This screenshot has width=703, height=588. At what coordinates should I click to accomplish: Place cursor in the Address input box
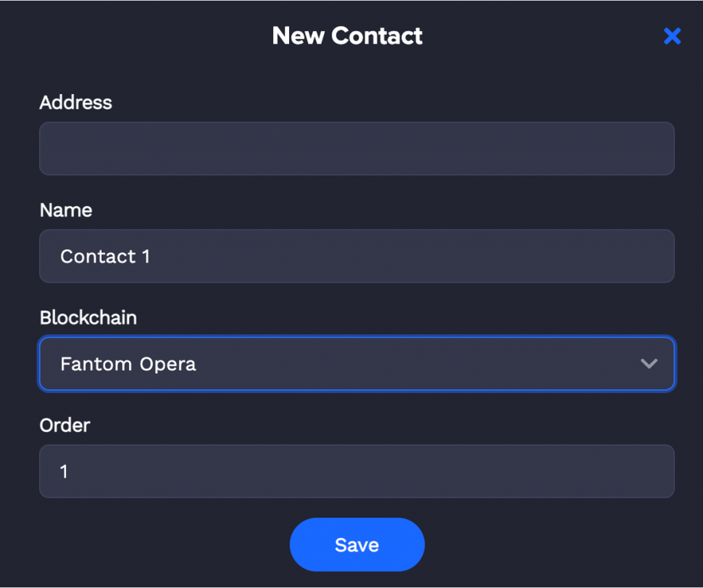pyautogui.click(x=357, y=148)
